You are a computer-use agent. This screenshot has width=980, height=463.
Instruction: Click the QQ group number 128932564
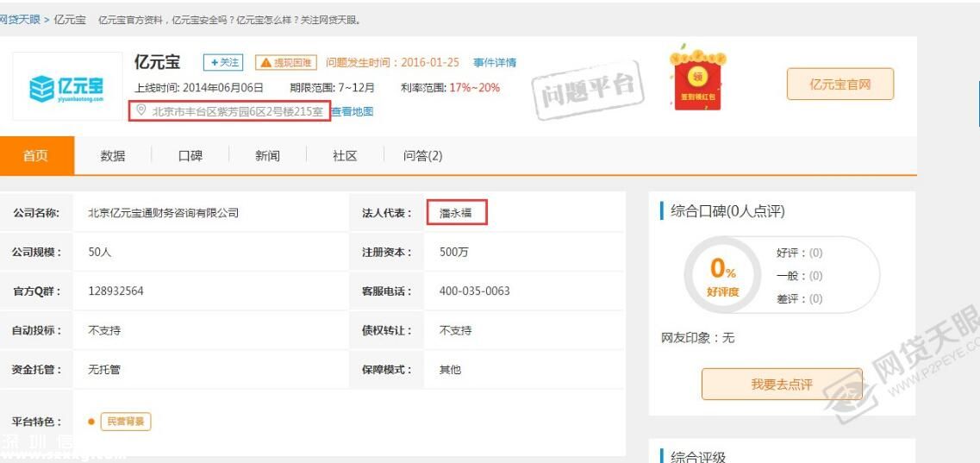point(115,291)
